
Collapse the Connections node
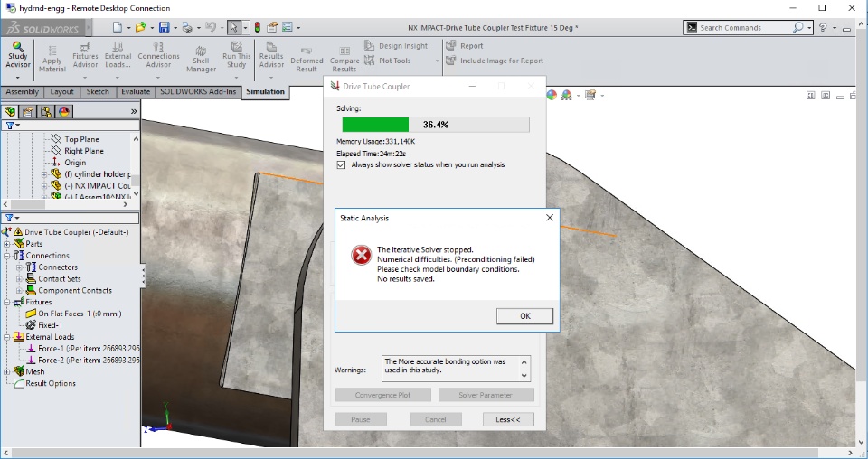tap(6, 256)
